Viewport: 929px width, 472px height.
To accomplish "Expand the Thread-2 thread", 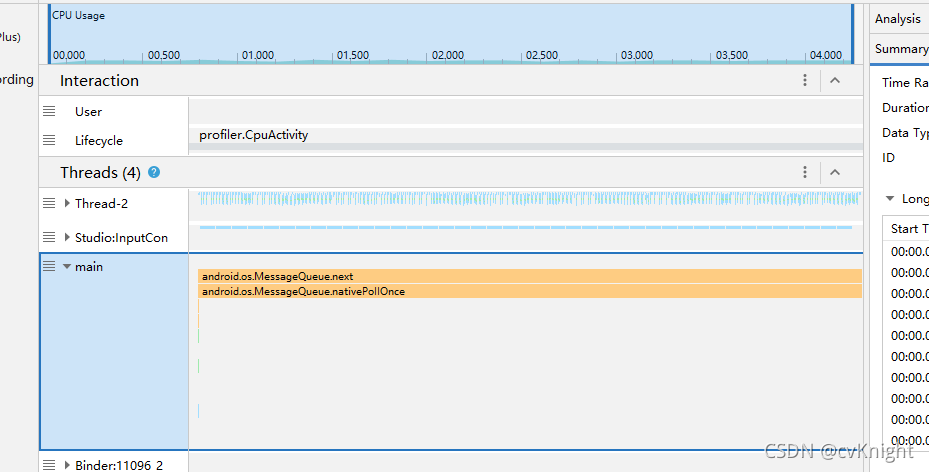I will click(x=67, y=203).
